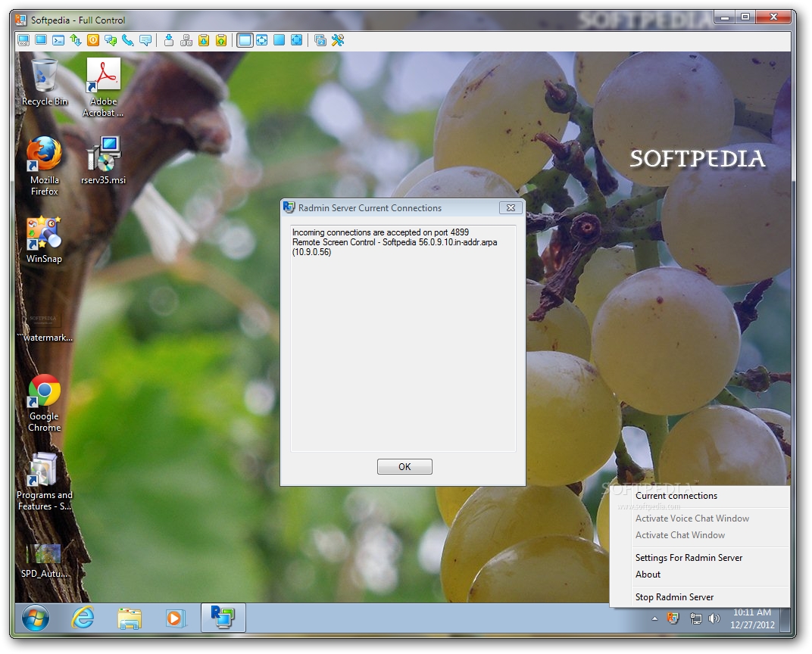The height and width of the screenshot is (654, 812).
Task: Click the orange Shutdown power icon
Action: click(93, 40)
